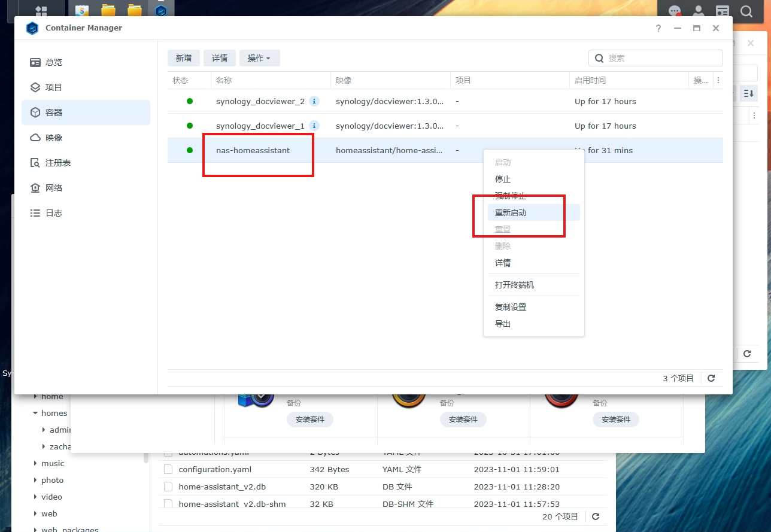
Task: Click the Container Manager taskbar icon
Action: click(161, 10)
